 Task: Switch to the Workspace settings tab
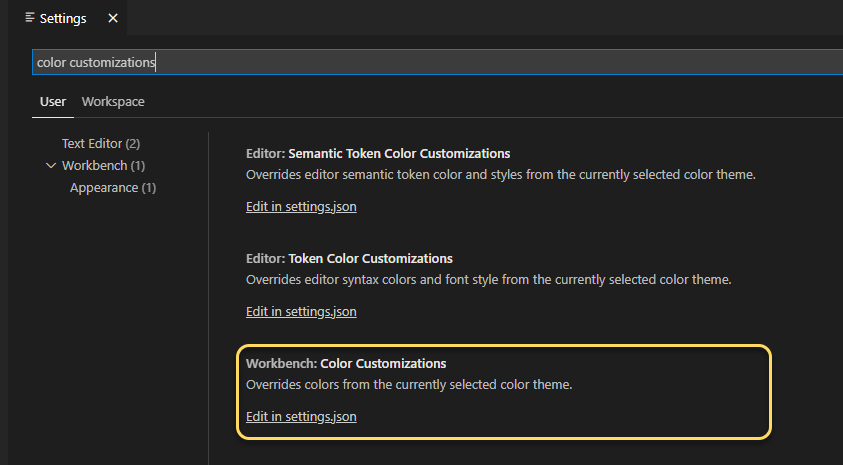tap(113, 101)
